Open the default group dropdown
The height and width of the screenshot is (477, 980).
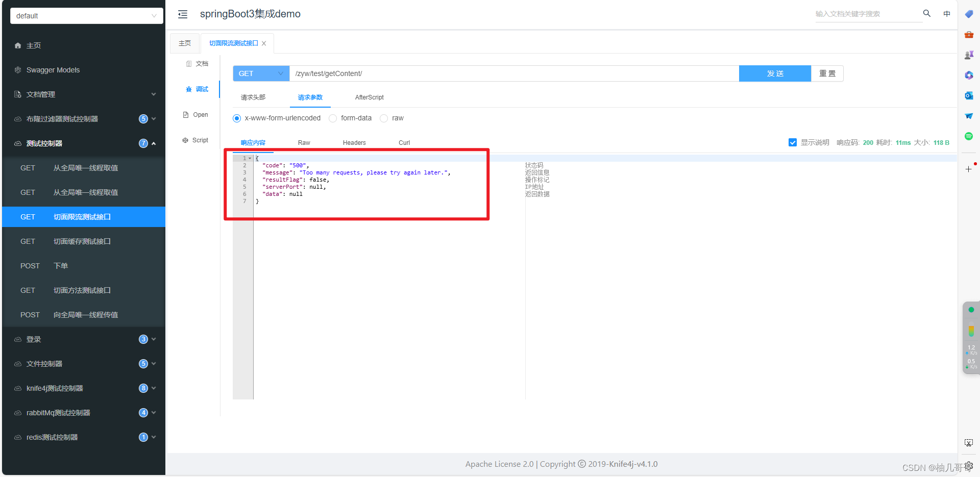pos(87,16)
